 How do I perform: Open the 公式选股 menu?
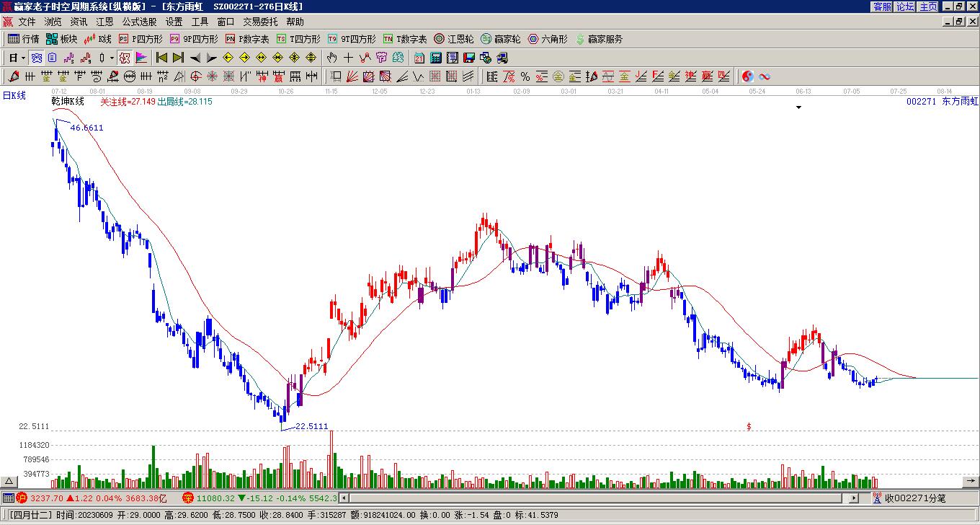[x=139, y=22]
